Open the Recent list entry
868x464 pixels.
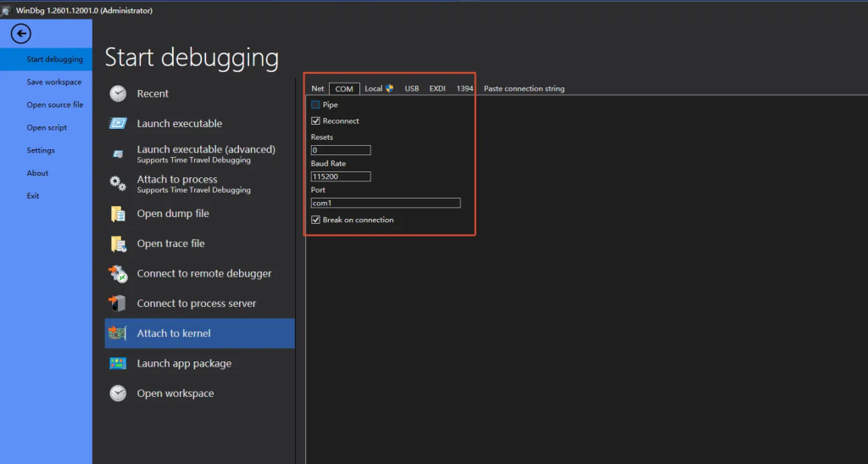point(153,93)
